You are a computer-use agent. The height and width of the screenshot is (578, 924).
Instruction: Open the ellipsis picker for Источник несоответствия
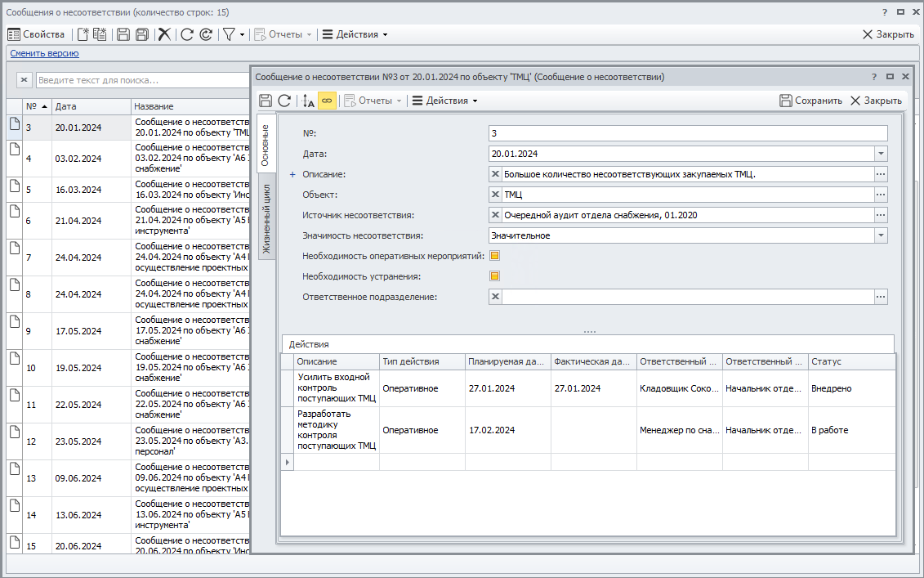[881, 215]
